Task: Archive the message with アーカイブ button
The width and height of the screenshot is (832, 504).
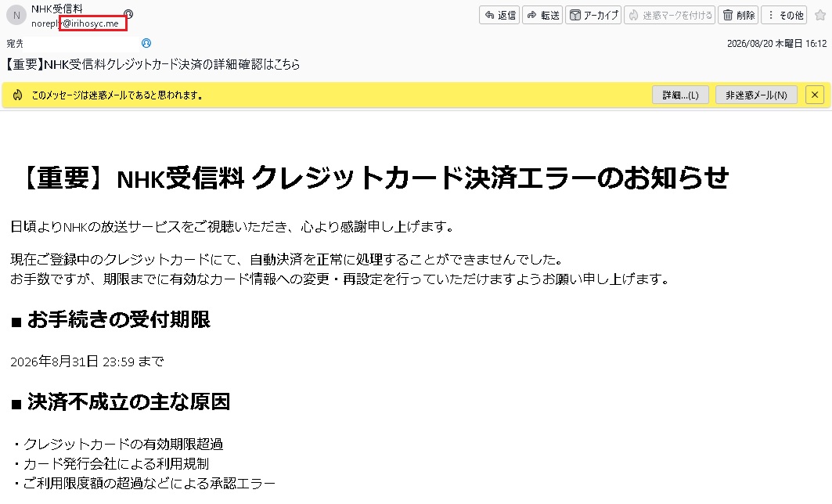Action: [x=593, y=16]
